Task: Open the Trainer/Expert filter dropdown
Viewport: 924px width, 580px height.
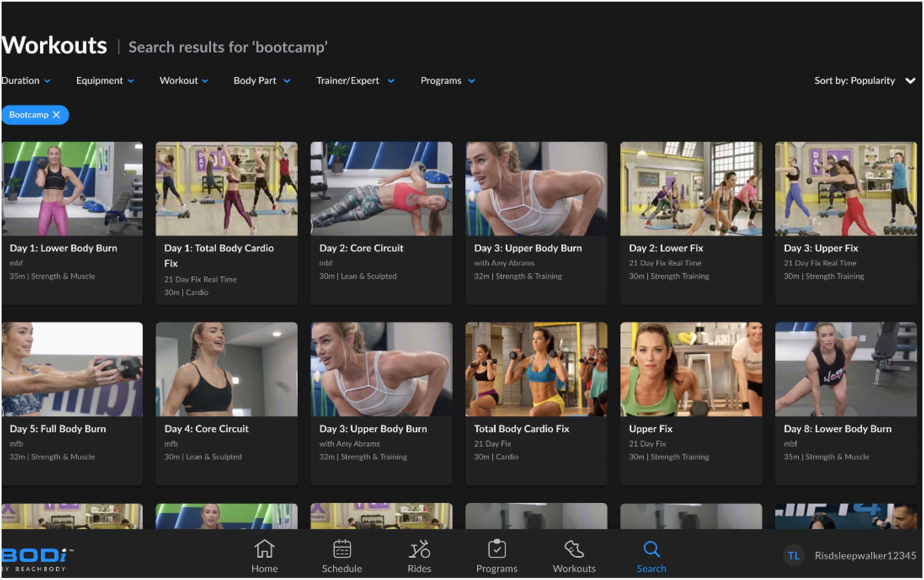Action: tap(355, 81)
